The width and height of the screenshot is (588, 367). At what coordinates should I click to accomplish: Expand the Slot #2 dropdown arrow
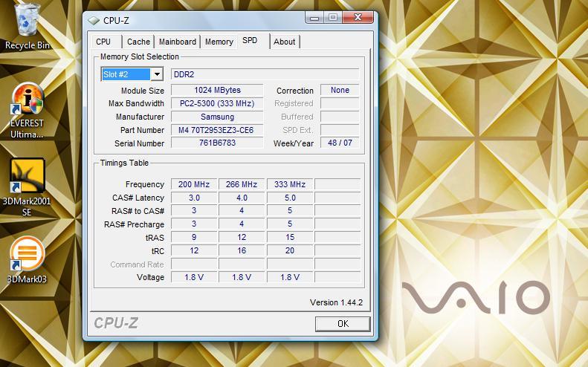157,74
